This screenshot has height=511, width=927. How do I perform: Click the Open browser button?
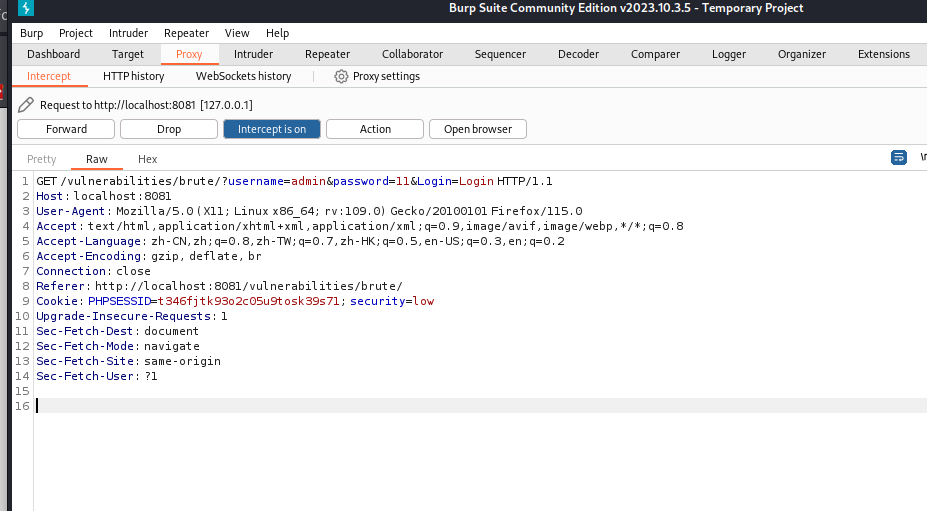tap(477, 129)
